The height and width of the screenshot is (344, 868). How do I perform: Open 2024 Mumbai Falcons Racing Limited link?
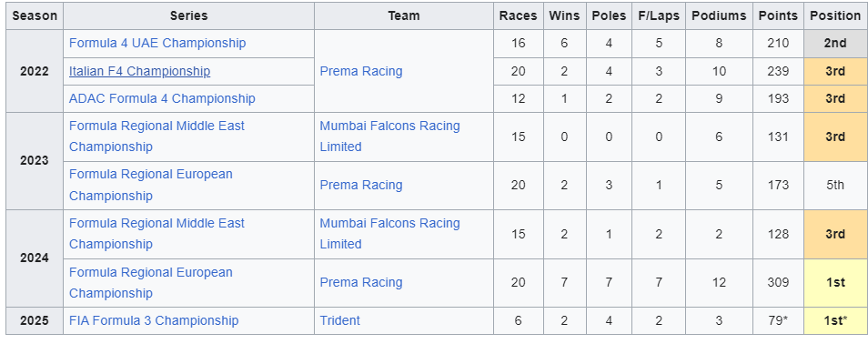(x=389, y=234)
